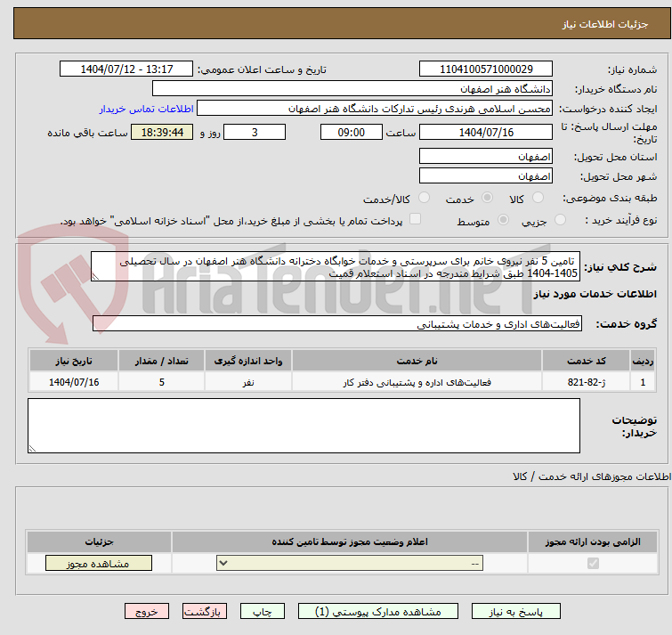This screenshot has height=635, width=672.
Task: Click the need date cell 1404/07/16 in table
Action: [x=74, y=382]
